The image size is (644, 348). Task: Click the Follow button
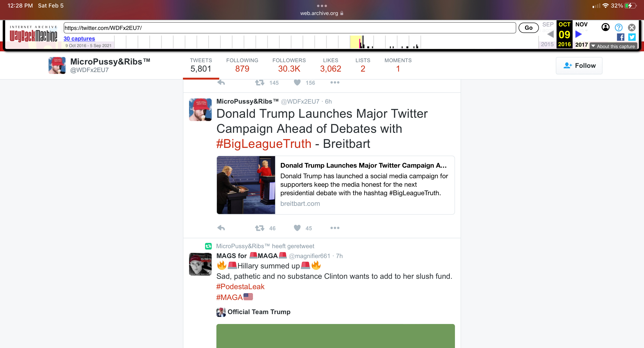579,66
